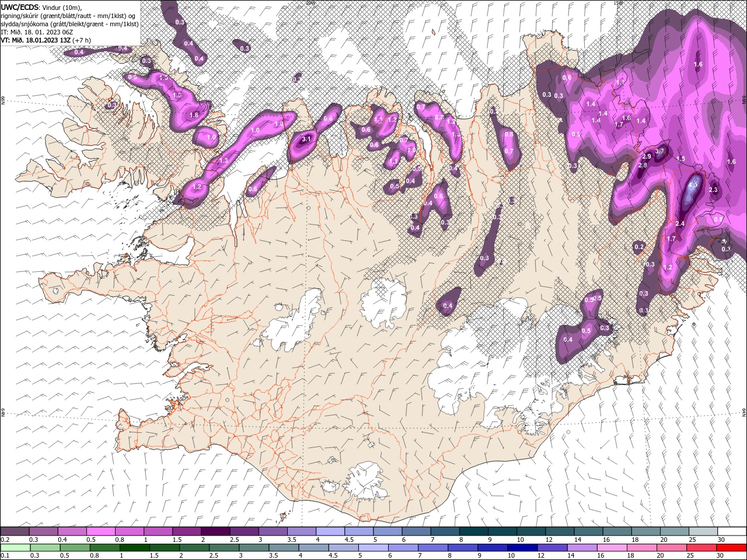The width and height of the screenshot is (747, 560).
Task: Click the 'VT: Mið. 18.01.2023 13Z (+7 h)' line
Action: [x=46, y=40]
